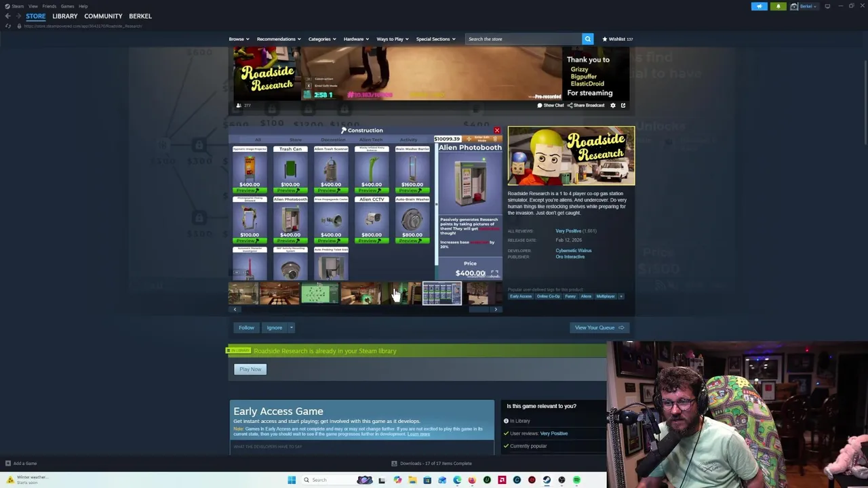This screenshot has height=488, width=868.
Task: Click View Your Queue button
Action: click(599, 328)
